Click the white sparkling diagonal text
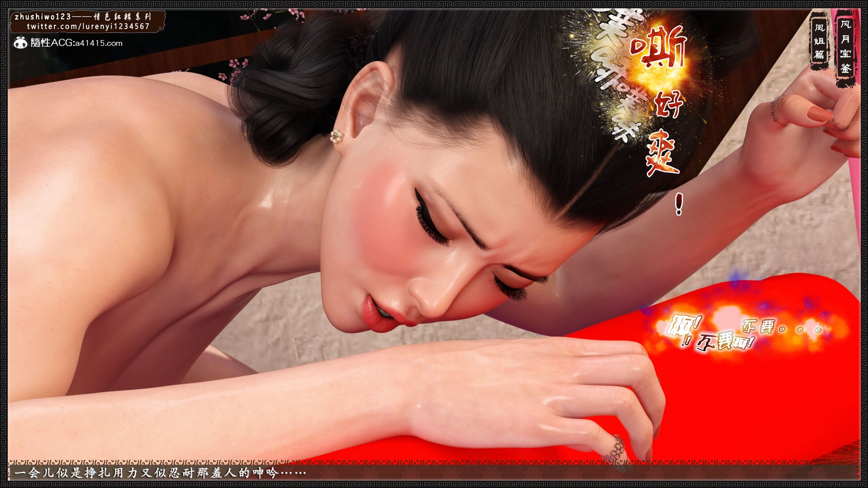Screen dimensions: 868x488 click(x=612, y=73)
